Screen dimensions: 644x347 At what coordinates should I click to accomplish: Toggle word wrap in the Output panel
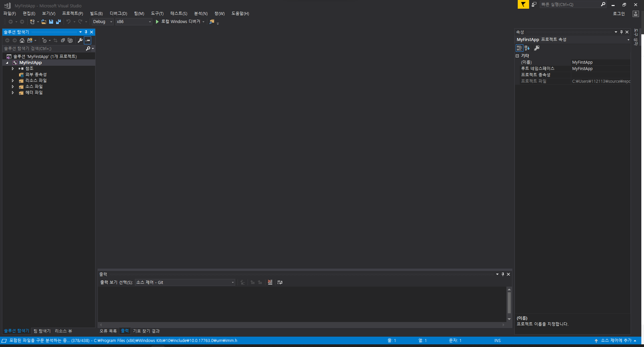(x=280, y=283)
